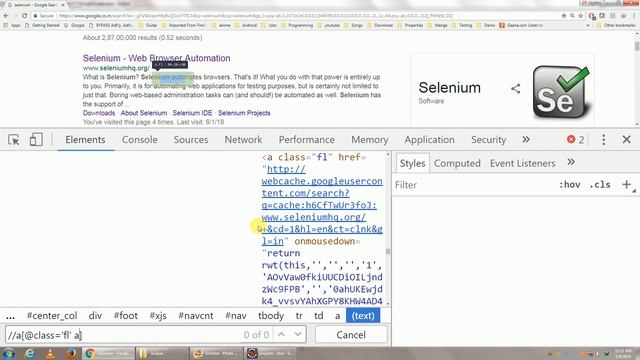
Task: Activate the inspect element picker icon
Action: pos(14,140)
